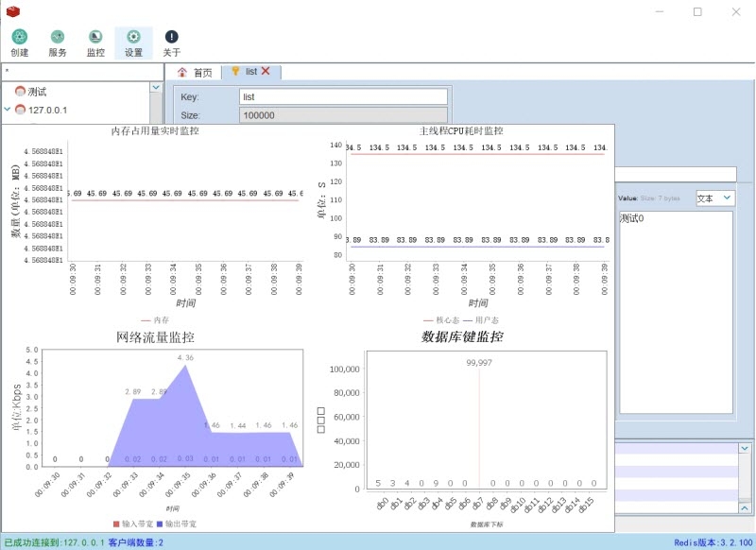This screenshot has width=756, height=550.
Task: Click Redis版本:3.2.100 in status bar
Action: [x=713, y=542]
